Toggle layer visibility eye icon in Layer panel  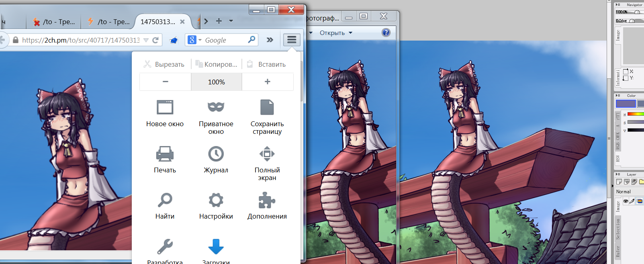[x=626, y=201]
